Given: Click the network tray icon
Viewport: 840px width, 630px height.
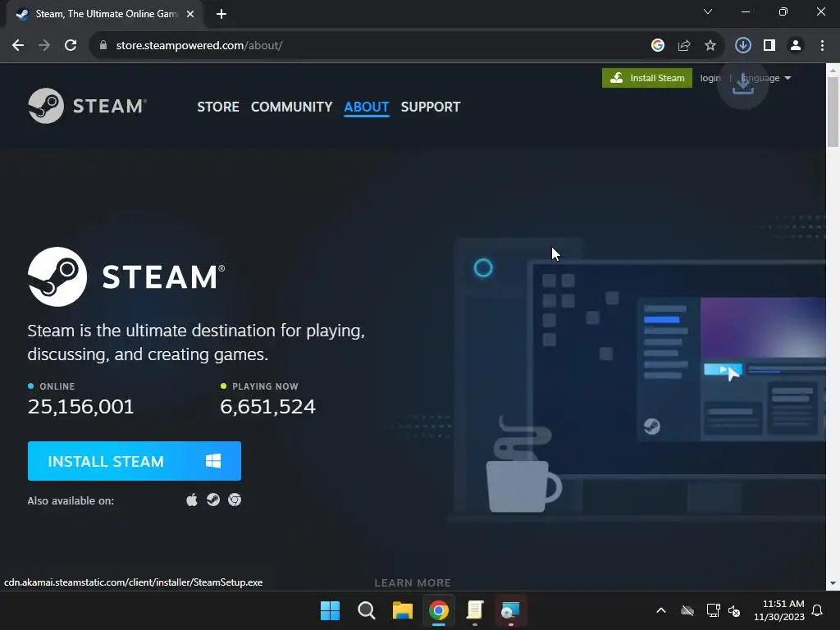Looking at the screenshot, I should click(713, 610).
